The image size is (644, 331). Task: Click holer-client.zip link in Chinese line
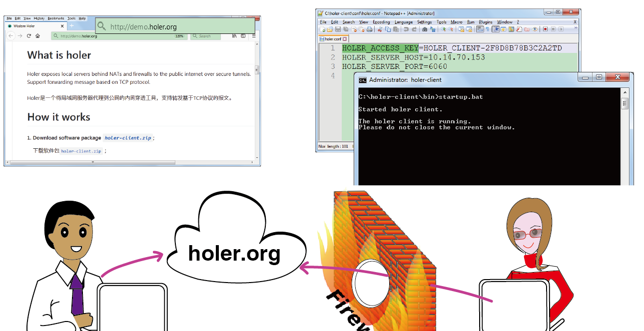pyautogui.click(x=81, y=151)
